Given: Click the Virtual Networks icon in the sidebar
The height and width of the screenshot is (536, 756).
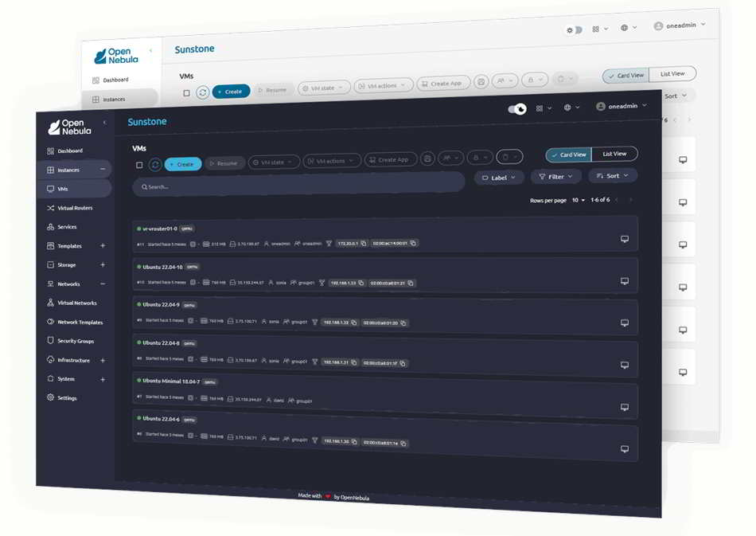Looking at the screenshot, I should click(51, 303).
